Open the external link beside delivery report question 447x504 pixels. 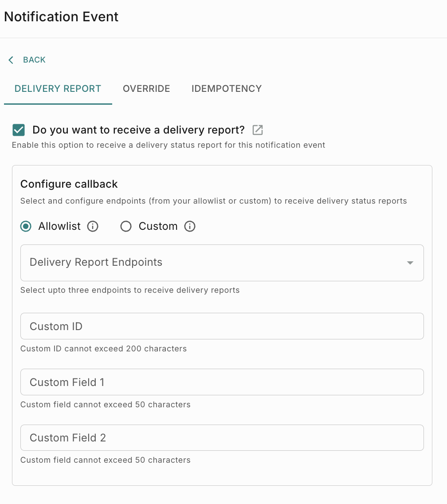point(258,130)
